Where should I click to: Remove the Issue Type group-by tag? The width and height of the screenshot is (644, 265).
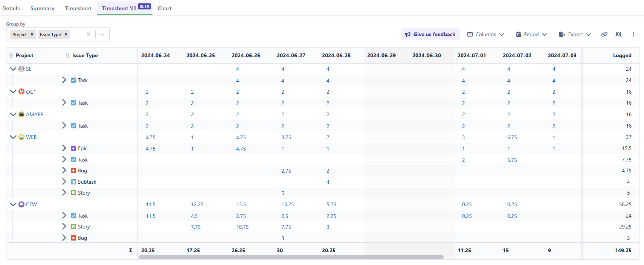(66, 34)
